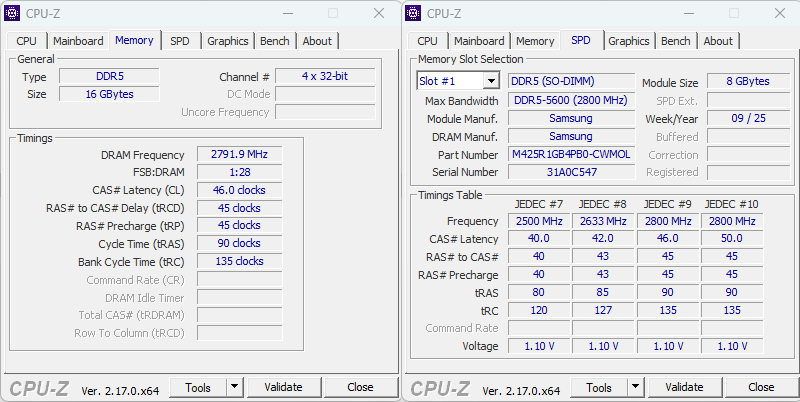Select Memory tab in the SPD window
Viewport: 800px width, 402px height.
[x=535, y=41]
